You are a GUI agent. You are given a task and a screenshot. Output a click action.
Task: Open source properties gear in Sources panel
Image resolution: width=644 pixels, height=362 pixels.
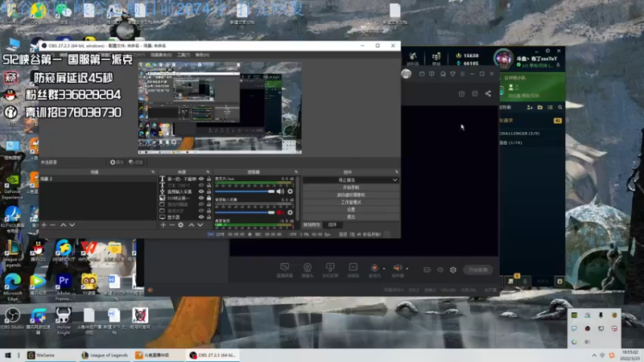(x=180, y=225)
